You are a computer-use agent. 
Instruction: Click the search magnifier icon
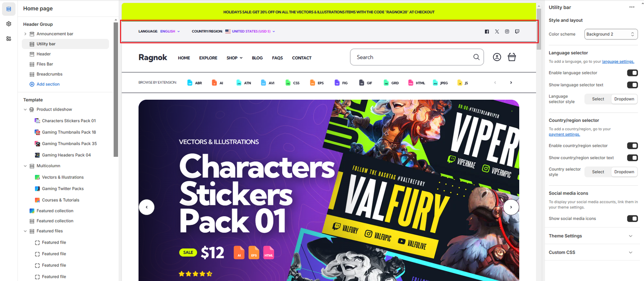476,57
